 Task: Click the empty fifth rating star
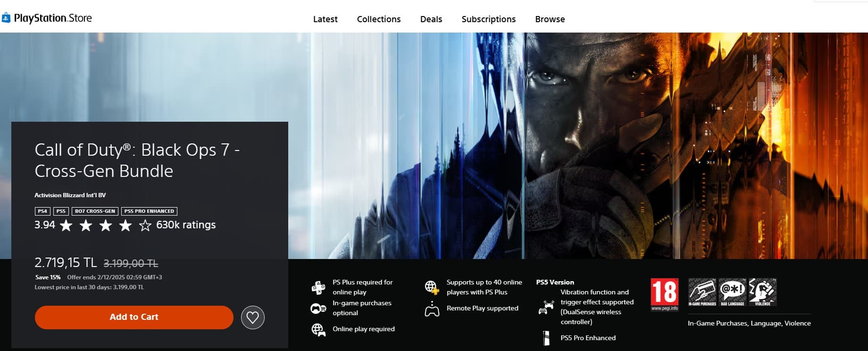pos(145,226)
